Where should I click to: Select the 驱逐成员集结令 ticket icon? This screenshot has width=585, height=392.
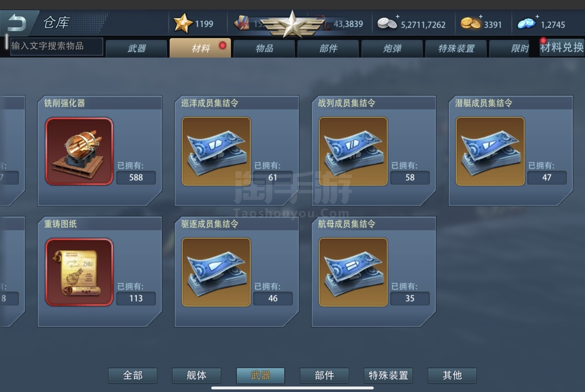point(216,272)
